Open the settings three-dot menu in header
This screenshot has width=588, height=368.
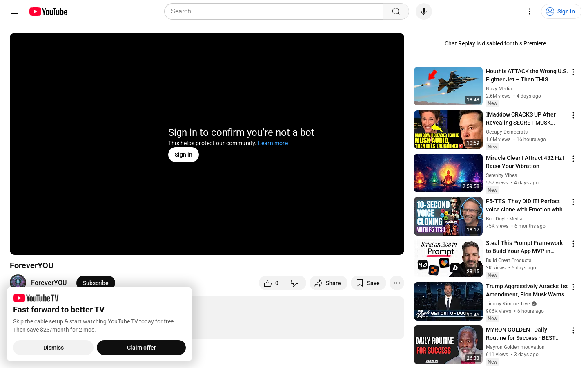tap(530, 11)
